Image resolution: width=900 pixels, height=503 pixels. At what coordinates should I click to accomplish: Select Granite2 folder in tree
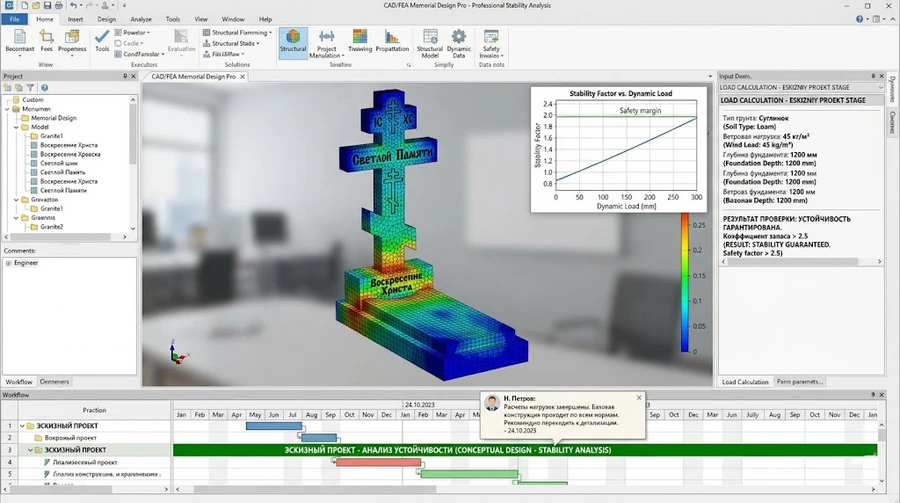click(47, 227)
